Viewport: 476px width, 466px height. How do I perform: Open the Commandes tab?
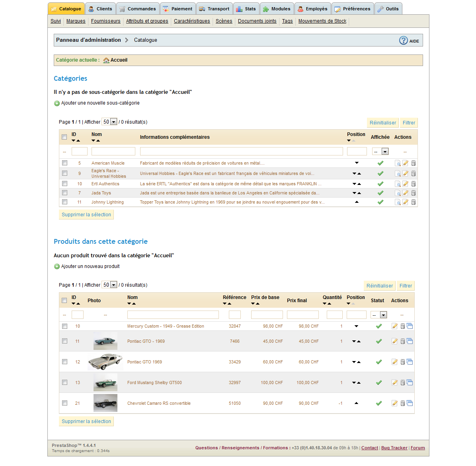(x=138, y=9)
